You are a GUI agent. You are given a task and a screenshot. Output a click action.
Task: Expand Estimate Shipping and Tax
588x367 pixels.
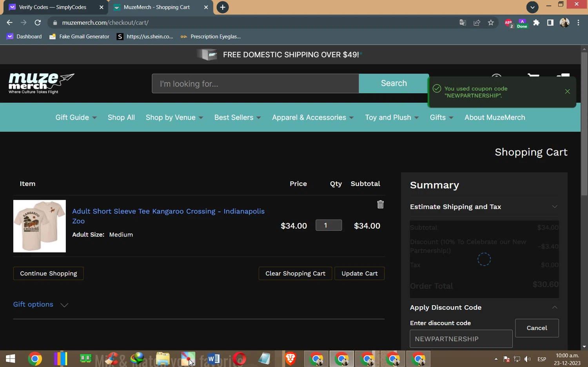pyautogui.click(x=484, y=206)
